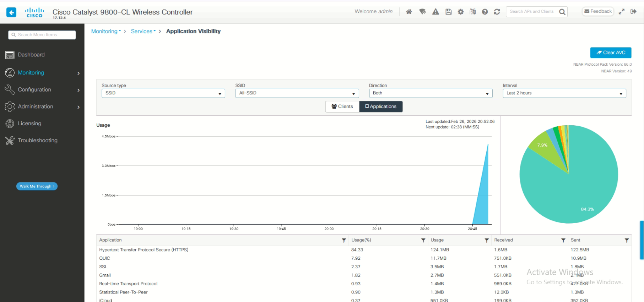Click the Walk Me Through button
The image size is (644, 302).
pyautogui.click(x=37, y=186)
